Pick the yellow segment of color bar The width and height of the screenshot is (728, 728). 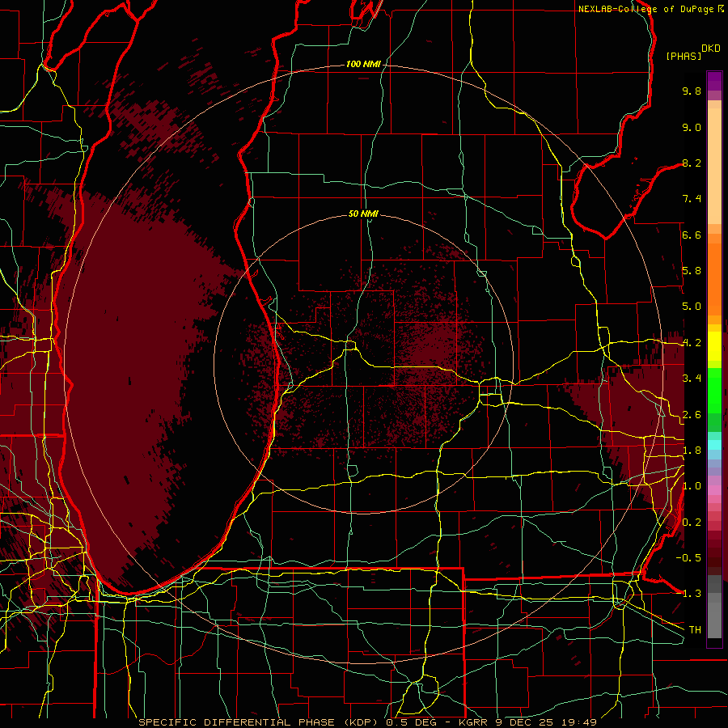click(x=714, y=346)
